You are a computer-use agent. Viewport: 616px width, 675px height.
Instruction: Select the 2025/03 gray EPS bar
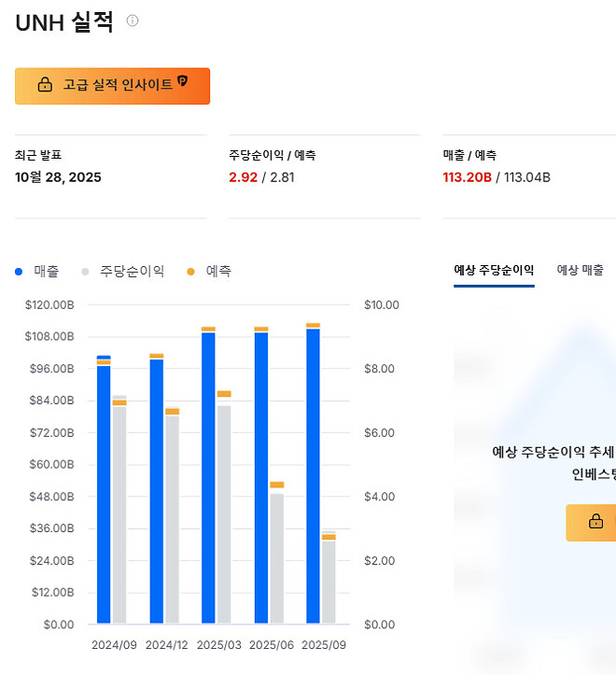coord(224,514)
